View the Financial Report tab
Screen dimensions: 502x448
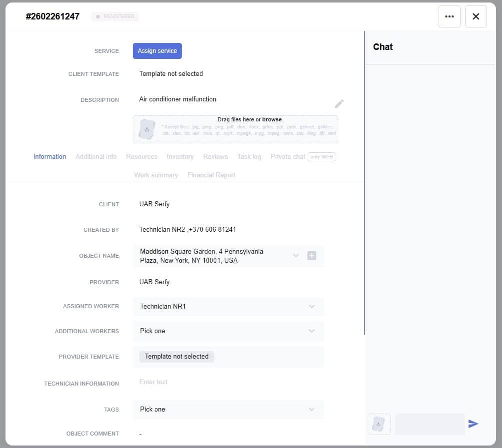click(x=211, y=175)
